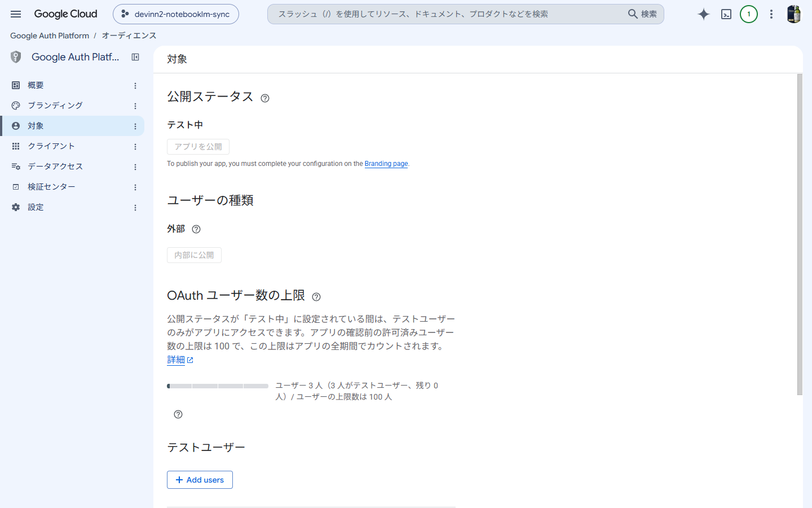Click the OAuth user limit progress bar
Image resolution: width=812 pixels, height=508 pixels.
click(218, 386)
